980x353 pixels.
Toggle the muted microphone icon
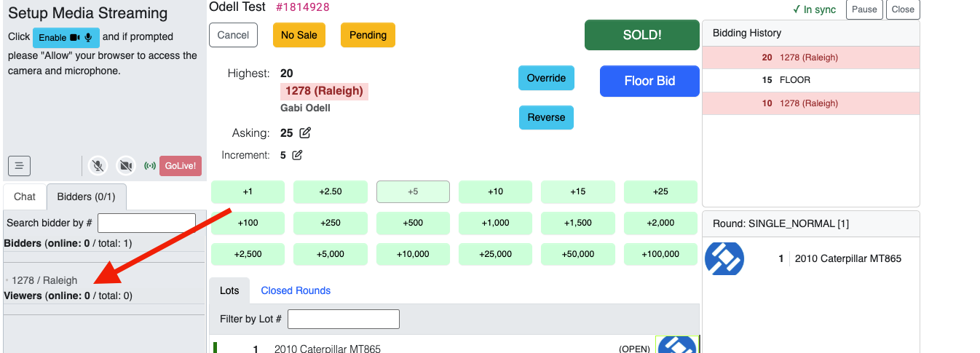(98, 166)
